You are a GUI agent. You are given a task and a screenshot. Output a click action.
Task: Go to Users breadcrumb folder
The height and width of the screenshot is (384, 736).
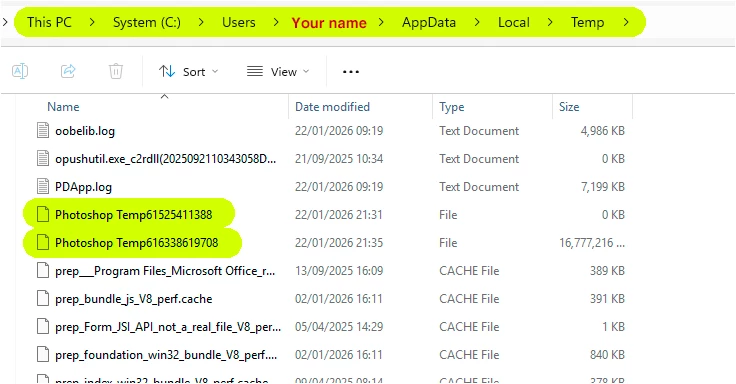coord(238,22)
